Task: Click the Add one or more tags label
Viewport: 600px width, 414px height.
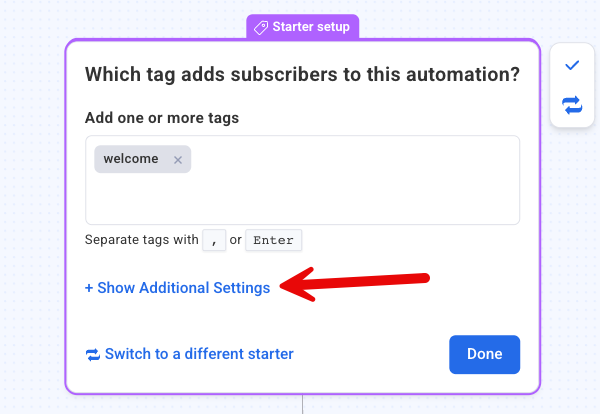Action: click(x=162, y=118)
